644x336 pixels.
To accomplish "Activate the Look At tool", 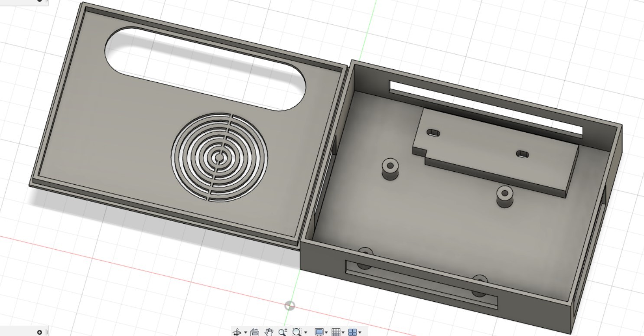I will [255, 333].
